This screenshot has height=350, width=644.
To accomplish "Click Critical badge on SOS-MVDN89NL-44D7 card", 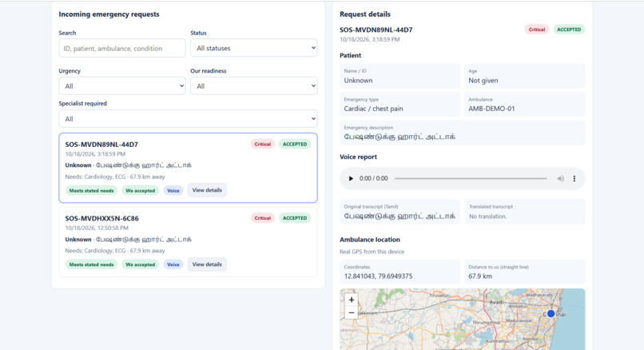I will 262,144.
